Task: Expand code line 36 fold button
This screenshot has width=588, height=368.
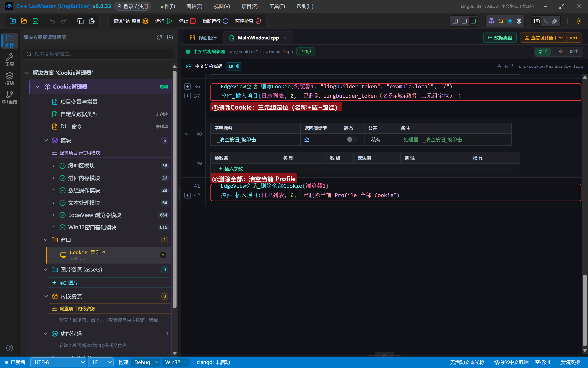Action: click(188, 86)
